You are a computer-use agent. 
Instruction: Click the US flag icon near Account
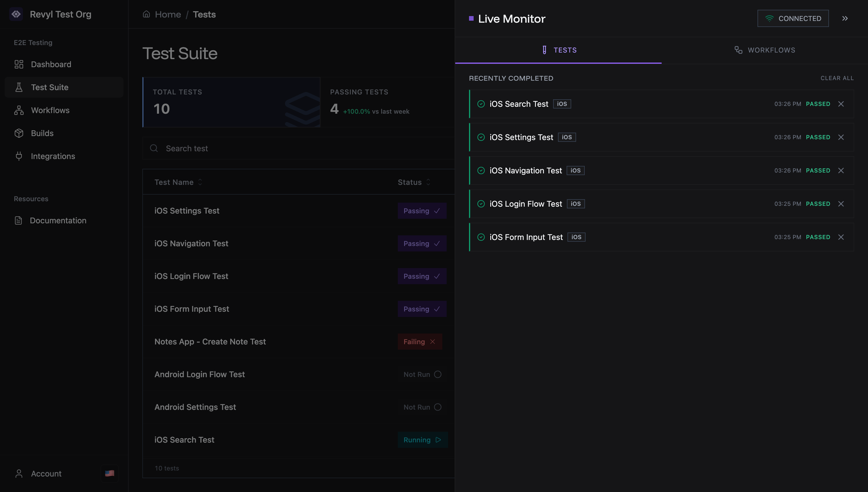pos(109,473)
